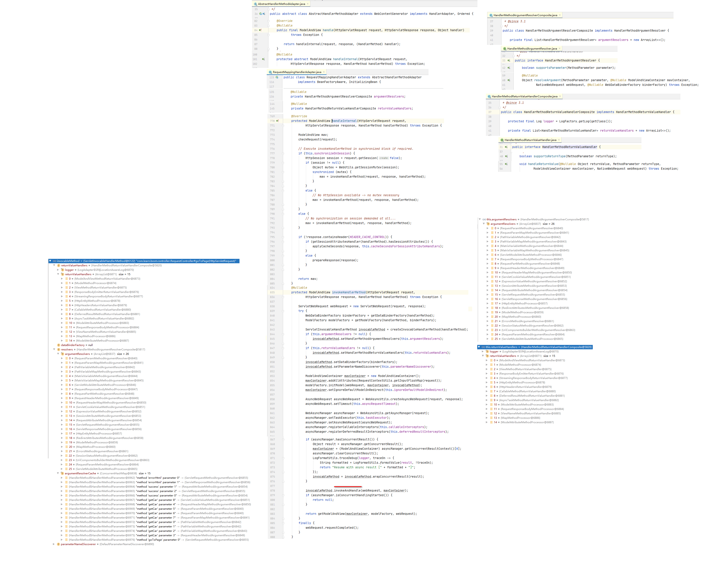Viewport: 728px width, 569px height.
Task: Click invokeAndHandle call on line 878
Action: click(x=347, y=491)
